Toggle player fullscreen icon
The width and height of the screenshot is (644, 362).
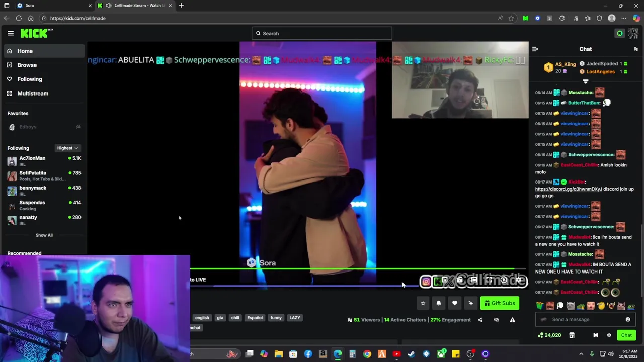pyautogui.click(x=489, y=280)
